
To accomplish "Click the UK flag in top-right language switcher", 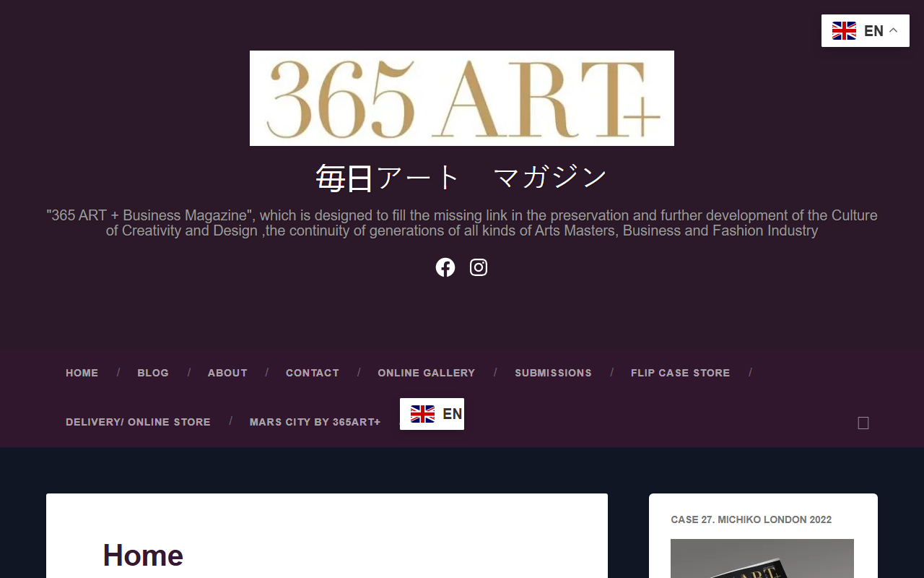I will pos(844,31).
